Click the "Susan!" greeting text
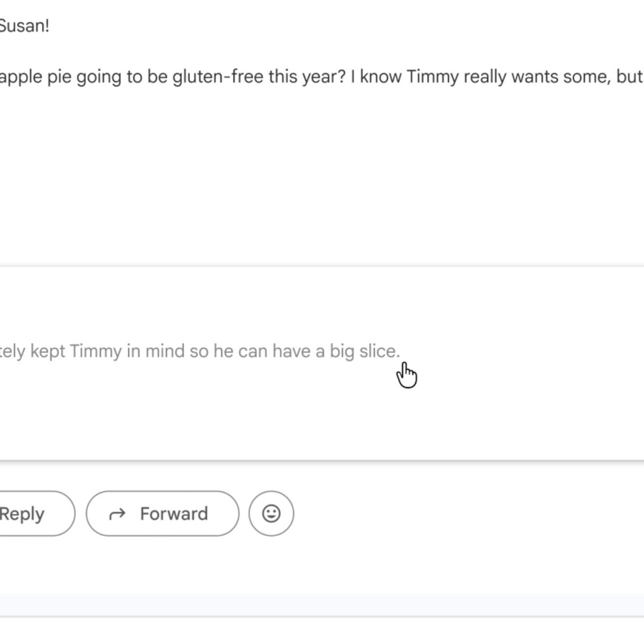 tap(24, 26)
